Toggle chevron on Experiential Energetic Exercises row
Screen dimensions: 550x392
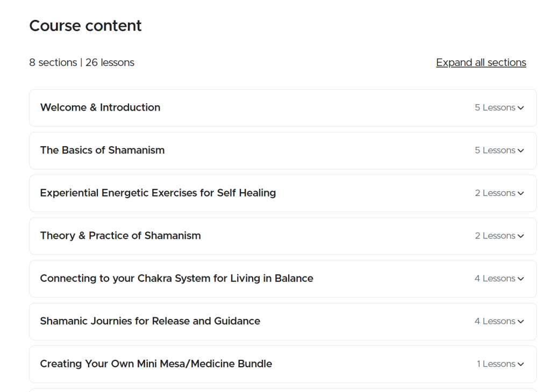[520, 193]
